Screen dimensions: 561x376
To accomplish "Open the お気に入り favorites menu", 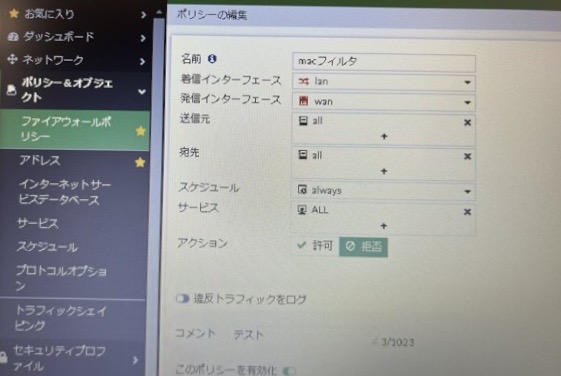I will point(76,14).
